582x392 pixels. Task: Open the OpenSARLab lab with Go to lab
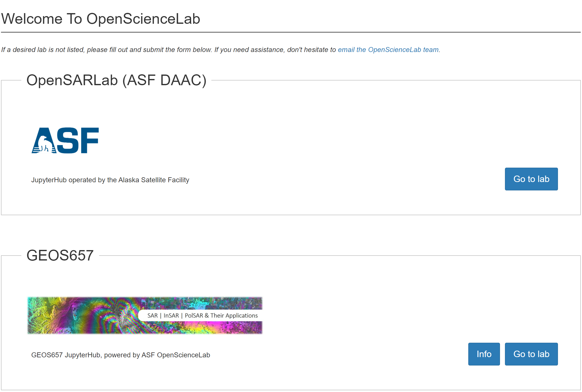click(531, 179)
